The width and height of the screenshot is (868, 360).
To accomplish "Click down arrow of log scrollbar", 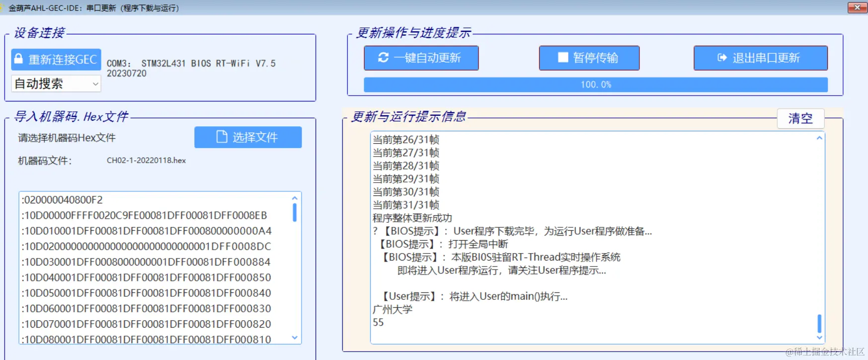I will pyautogui.click(x=819, y=338).
